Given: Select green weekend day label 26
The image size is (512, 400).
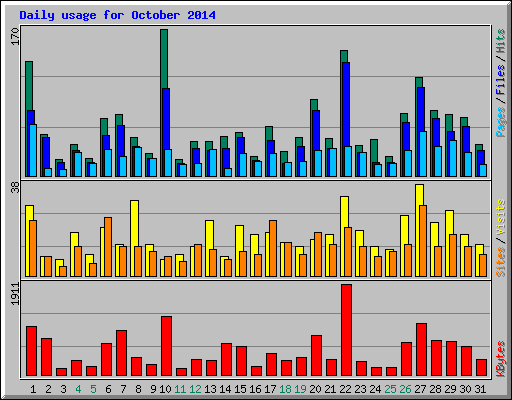Looking at the screenshot, I should coord(405,389).
